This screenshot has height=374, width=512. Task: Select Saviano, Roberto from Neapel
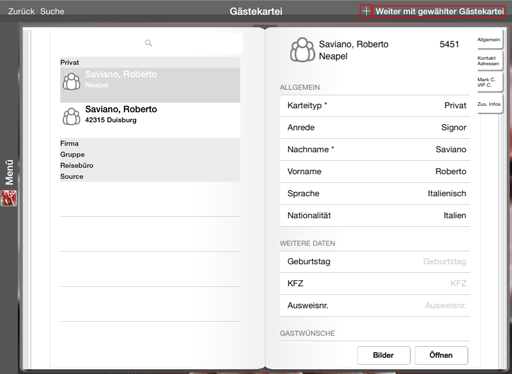(150, 85)
